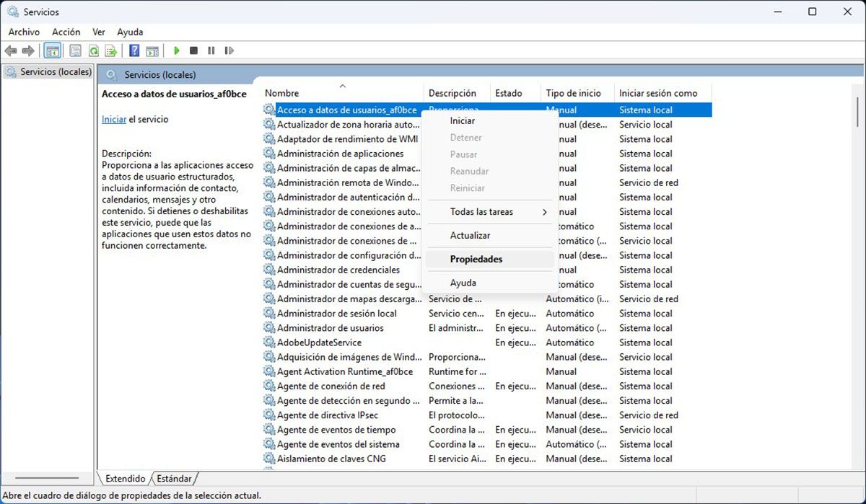Select the Adquisición de imágenes de Wind... service

(x=350, y=357)
